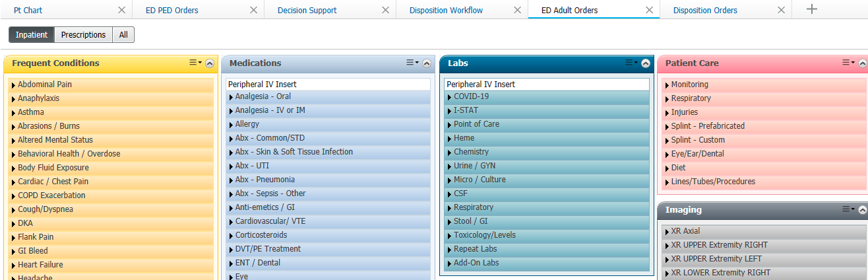Viewport: 868px width, 280px height.
Task: Switch to the Decision Support tab
Action: pos(307,10)
